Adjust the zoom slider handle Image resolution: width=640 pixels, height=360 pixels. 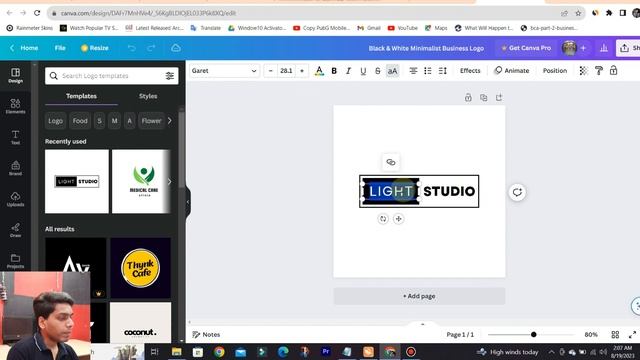533,335
